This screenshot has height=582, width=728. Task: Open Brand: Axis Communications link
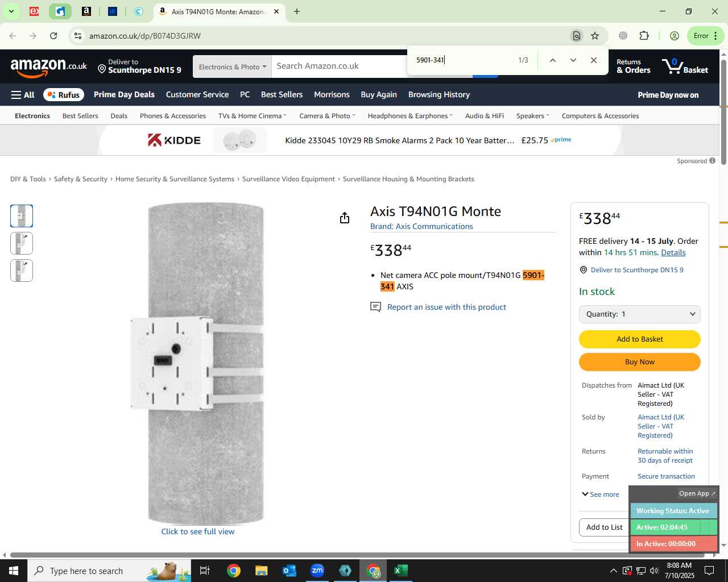pyautogui.click(x=421, y=226)
